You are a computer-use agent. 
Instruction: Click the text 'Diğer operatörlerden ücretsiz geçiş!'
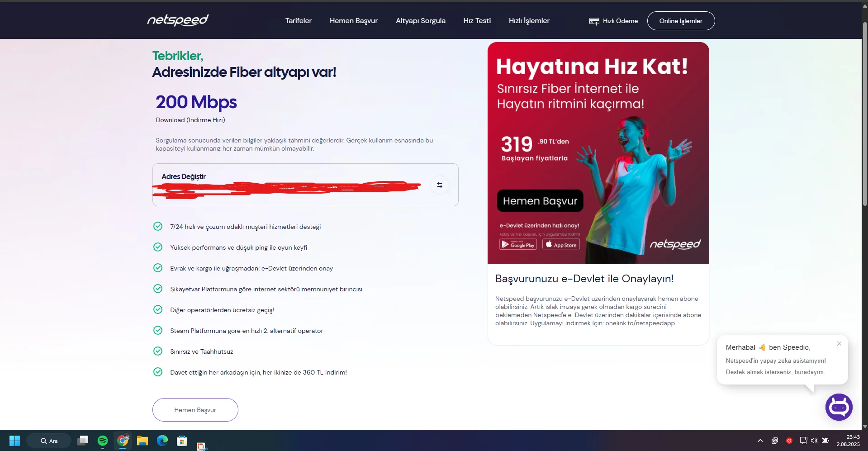(x=222, y=310)
